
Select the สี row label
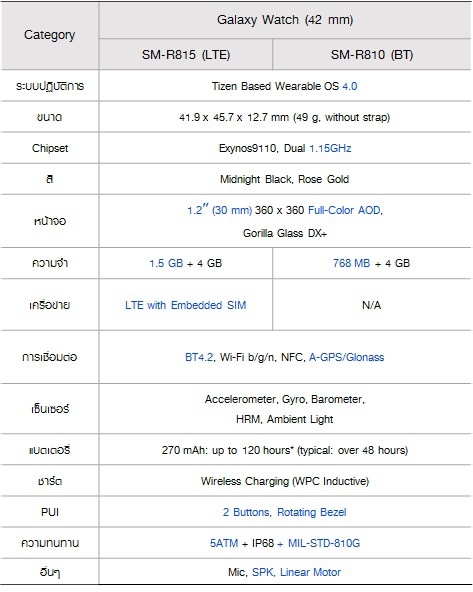(49, 179)
